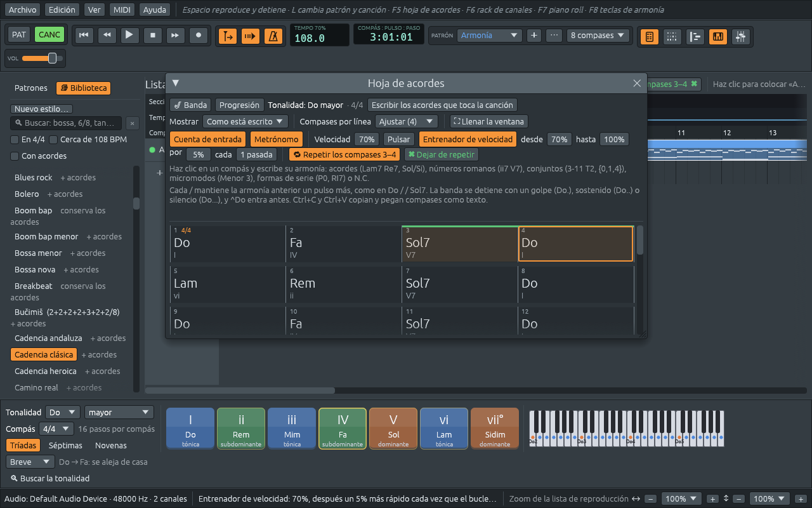The height and width of the screenshot is (508, 812).
Task: Stop playback with the square stop button
Action: coord(153,36)
